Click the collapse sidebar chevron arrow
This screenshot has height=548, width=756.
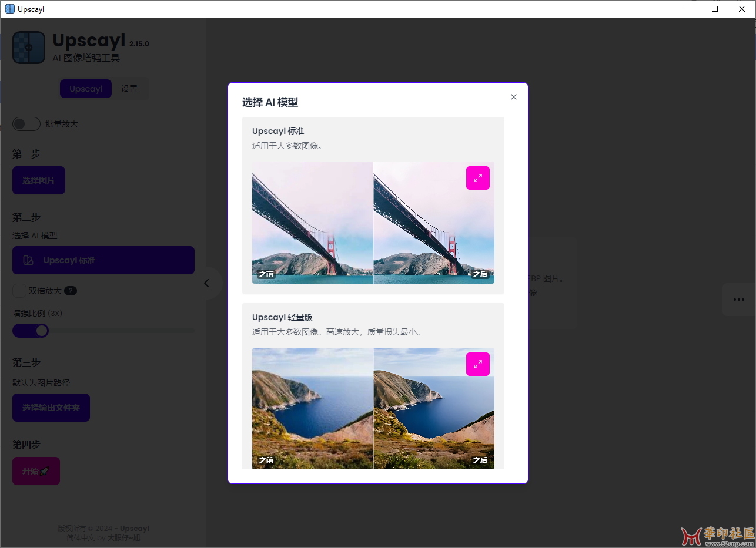(206, 283)
